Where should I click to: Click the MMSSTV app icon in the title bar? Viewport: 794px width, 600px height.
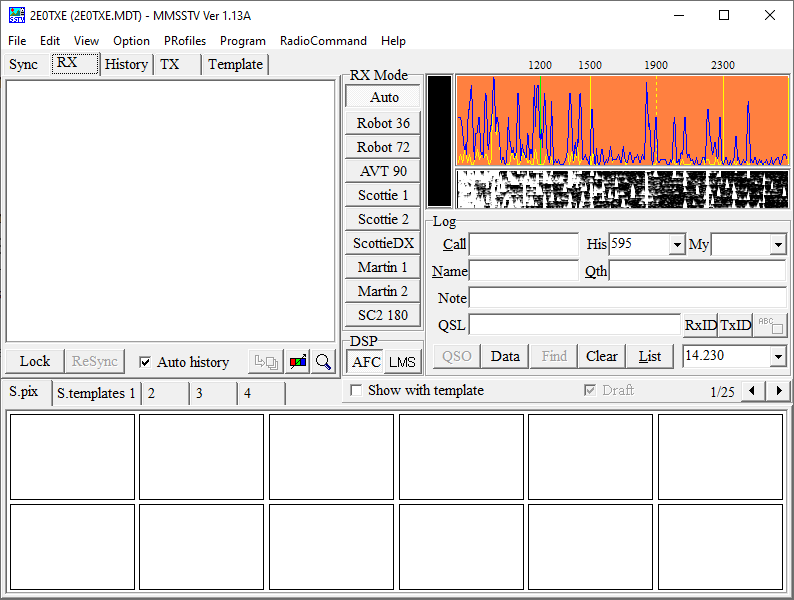pyautogui.click(x=17, y=15)
